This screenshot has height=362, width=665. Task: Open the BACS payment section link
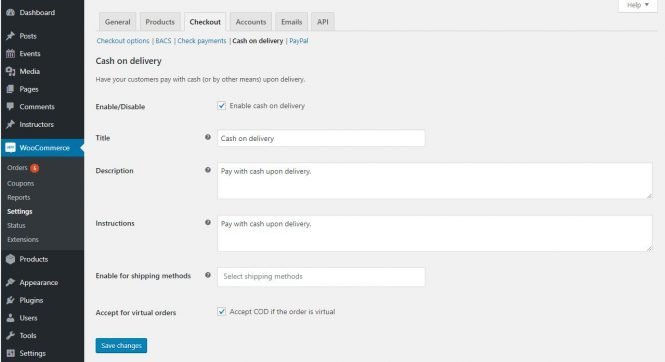(163, 41)
